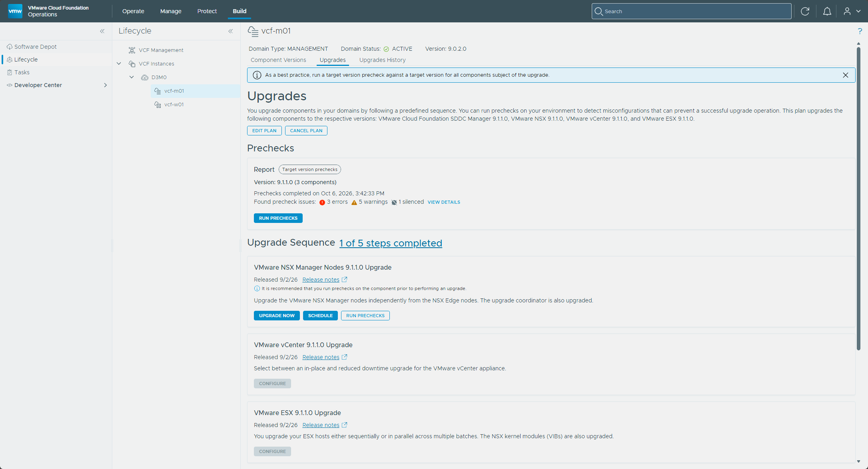Click the VCF Management icon
868x469 pixels.
pyautogui.click(x=132, y=50)
